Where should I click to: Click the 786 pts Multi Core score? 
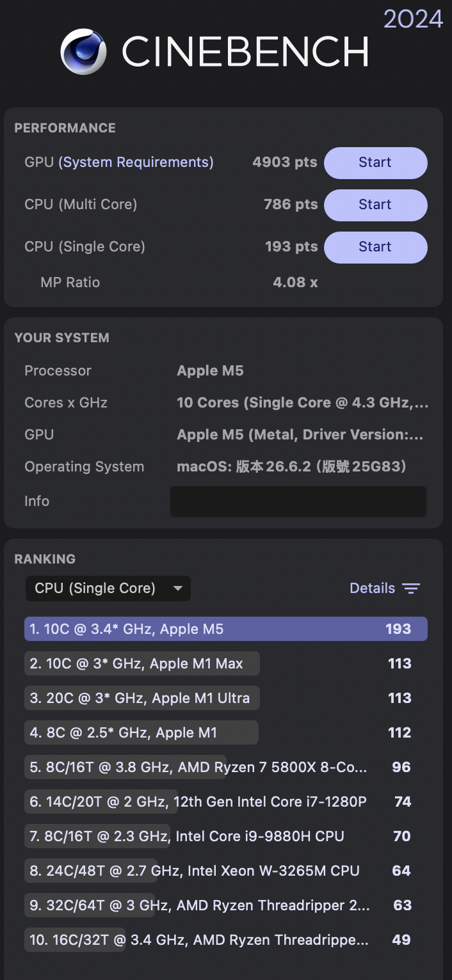pyautogui.click(x=291, y=205)
